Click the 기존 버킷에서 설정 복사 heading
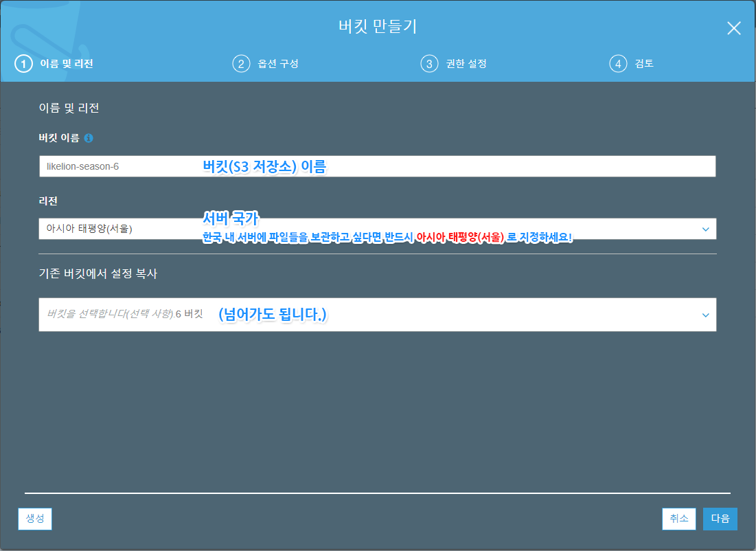The height and width of the screenshot is (551, 756). [98, 273]
